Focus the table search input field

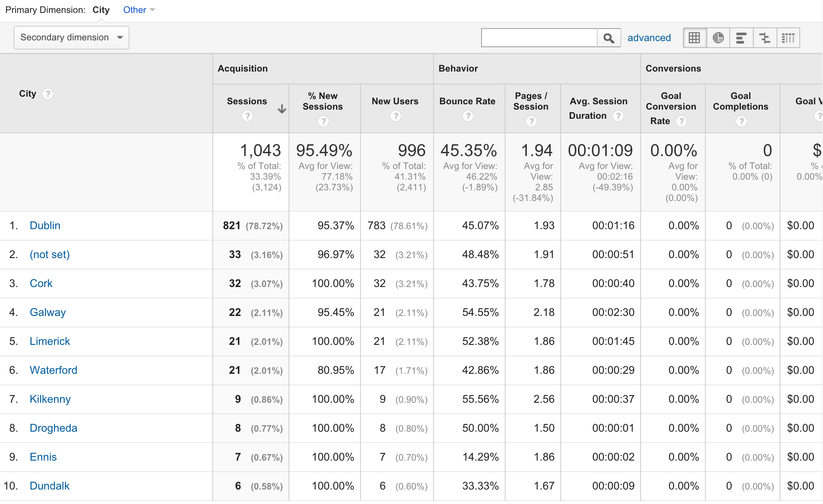coord(539,38)
